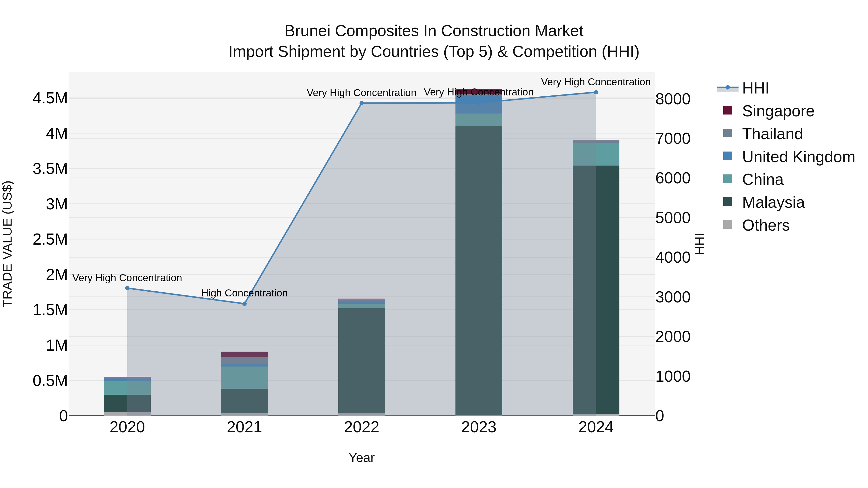The image size is (868, 488).
Task: Click the Singapore maroon color swatch
Action: 727,110
